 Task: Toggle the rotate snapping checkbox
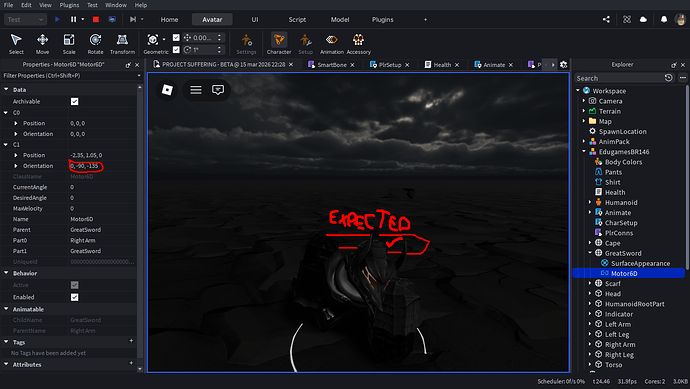coord(176,50)
